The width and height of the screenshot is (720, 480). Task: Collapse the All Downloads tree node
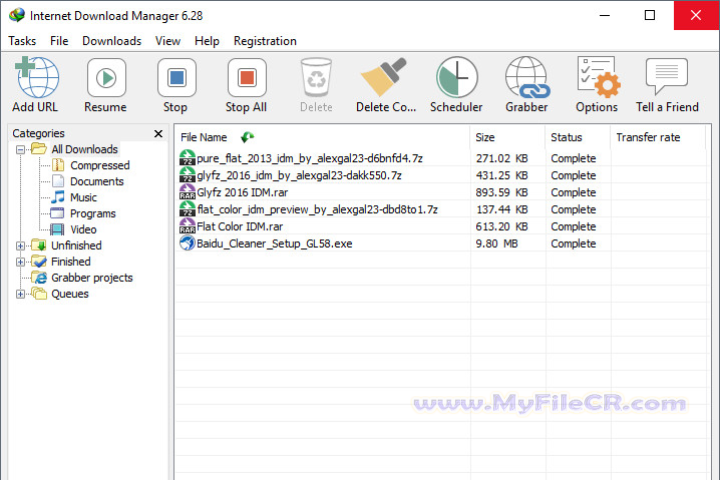click(20, 149)
